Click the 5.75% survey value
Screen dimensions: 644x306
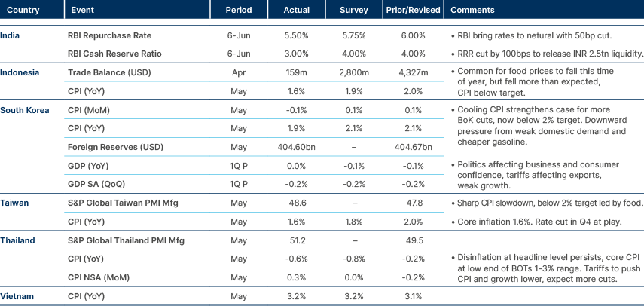coord(353,35)
